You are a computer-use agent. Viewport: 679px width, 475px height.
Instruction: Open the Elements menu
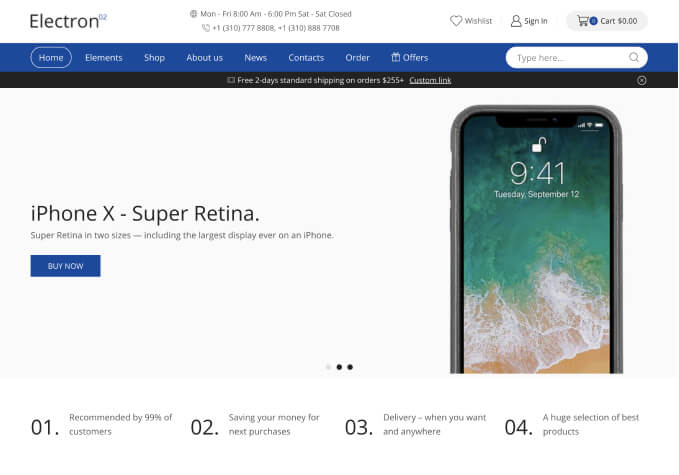coord(103,58)
